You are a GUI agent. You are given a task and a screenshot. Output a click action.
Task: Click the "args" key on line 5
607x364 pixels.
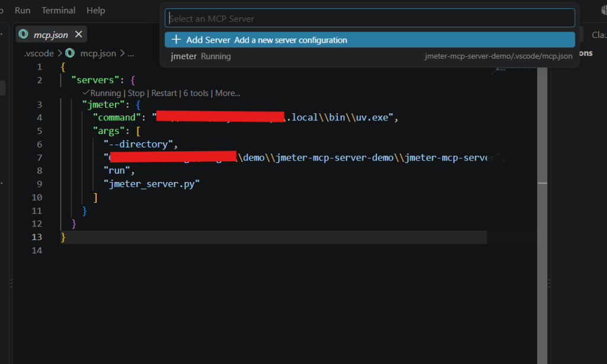[109, 131]
